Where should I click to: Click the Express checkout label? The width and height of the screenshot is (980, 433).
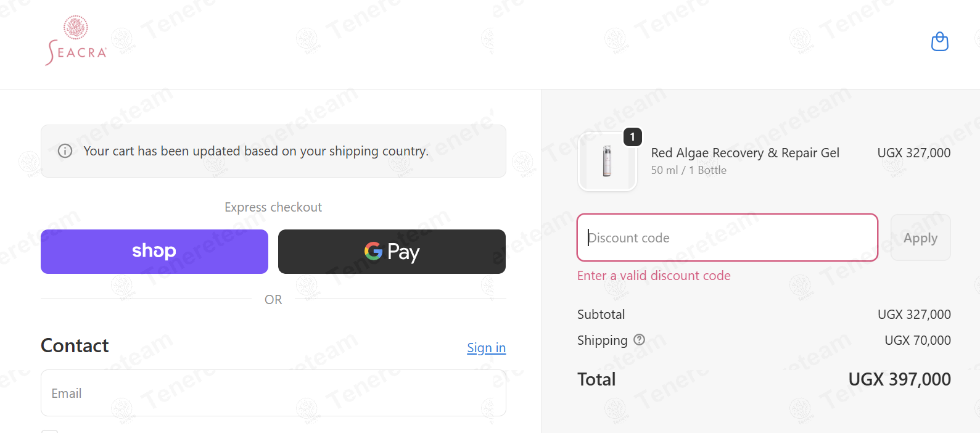click(273, 207)
